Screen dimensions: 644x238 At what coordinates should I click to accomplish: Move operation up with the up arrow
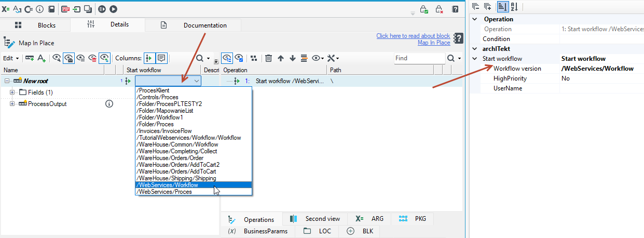tap(281, 58)
